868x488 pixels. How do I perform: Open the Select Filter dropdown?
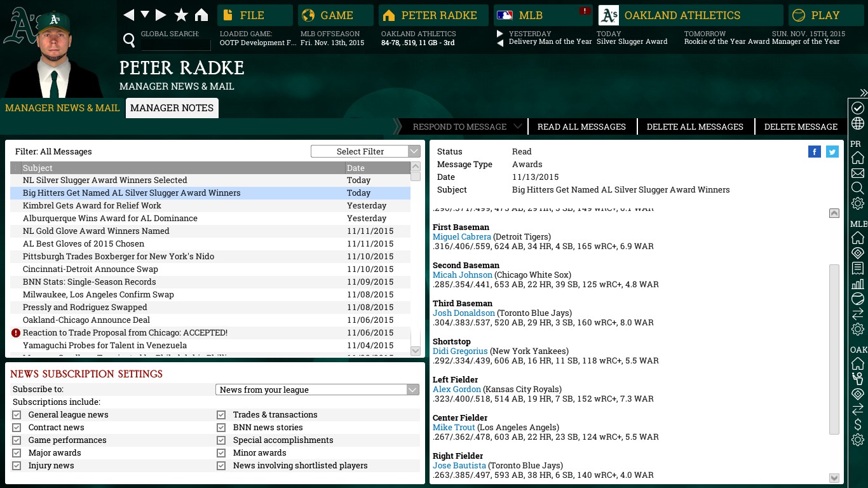point(365,151)
